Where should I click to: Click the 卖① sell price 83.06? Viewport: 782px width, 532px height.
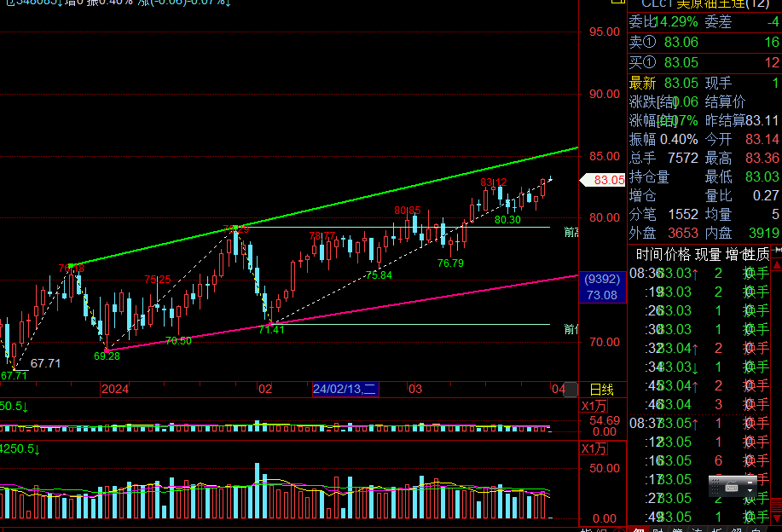[x=681, y=42]
